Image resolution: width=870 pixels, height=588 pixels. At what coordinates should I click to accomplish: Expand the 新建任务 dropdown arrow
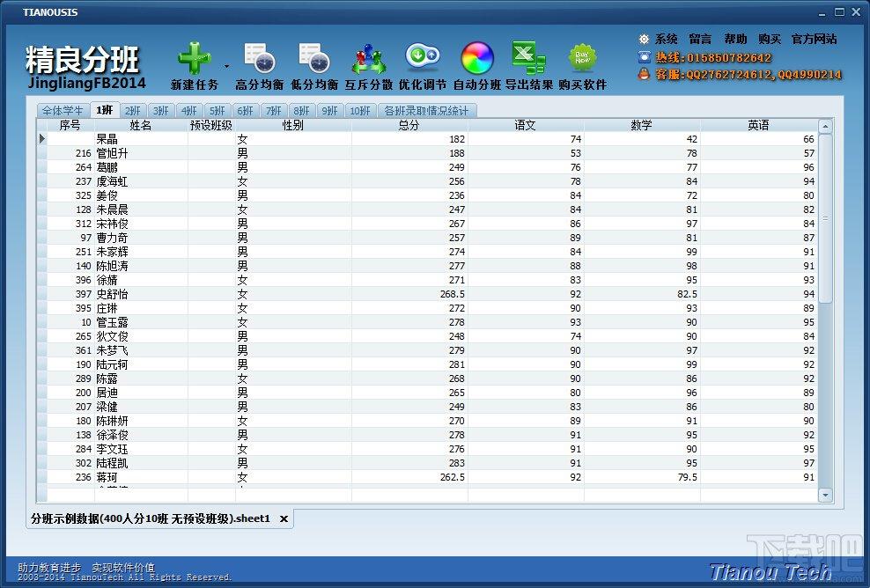(227, 67)
